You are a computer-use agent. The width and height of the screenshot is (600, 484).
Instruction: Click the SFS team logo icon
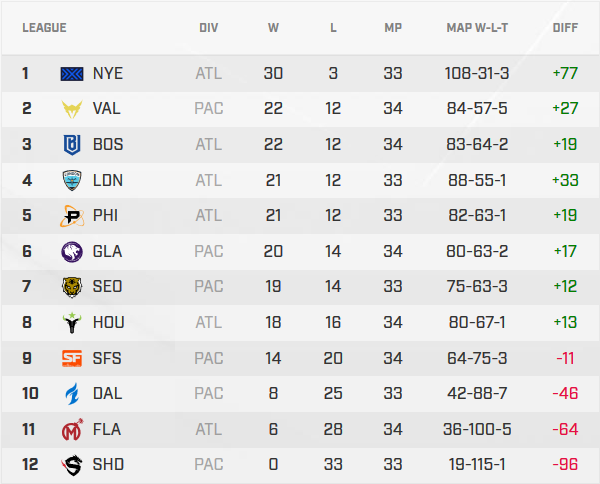coord(73,358)
